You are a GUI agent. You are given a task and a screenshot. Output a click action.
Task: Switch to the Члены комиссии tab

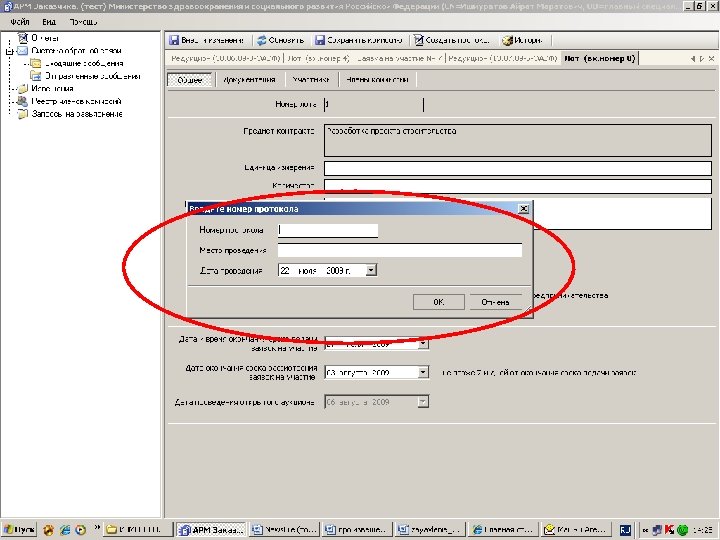click(x=377, y=80)
